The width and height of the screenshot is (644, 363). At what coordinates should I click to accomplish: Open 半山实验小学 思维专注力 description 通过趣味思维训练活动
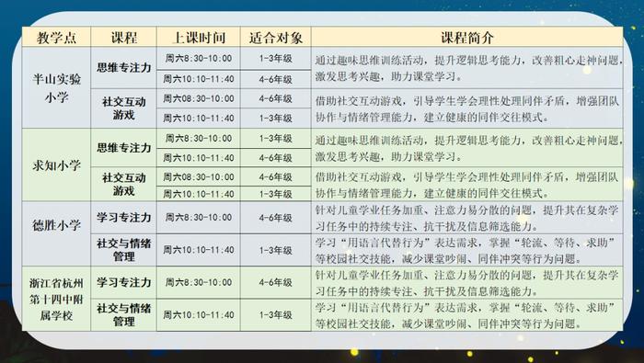(x=467, y=68)
